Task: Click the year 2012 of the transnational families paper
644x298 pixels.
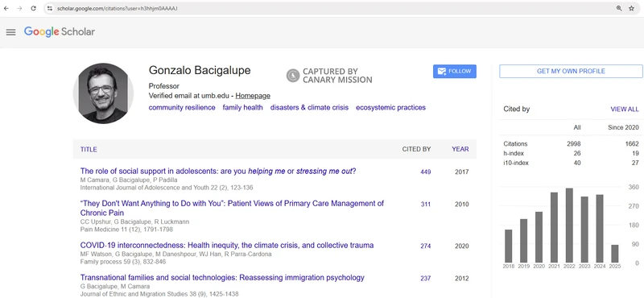Action: point(461,279)
